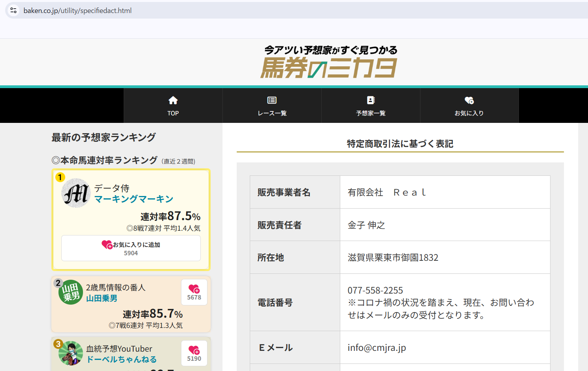Click the 連対率87.5% value
This screenshot has width=588, height=371.
[170, 216]
